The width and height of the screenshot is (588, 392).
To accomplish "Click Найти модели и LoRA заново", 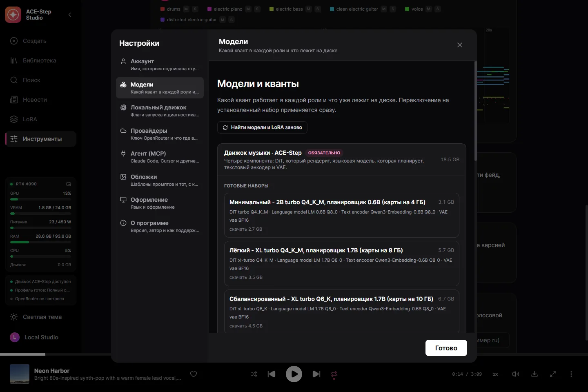I will [x=262, y=127].
